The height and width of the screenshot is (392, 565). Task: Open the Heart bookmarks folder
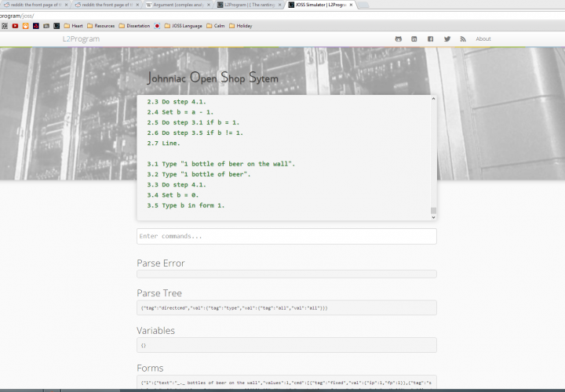[73, 26]
